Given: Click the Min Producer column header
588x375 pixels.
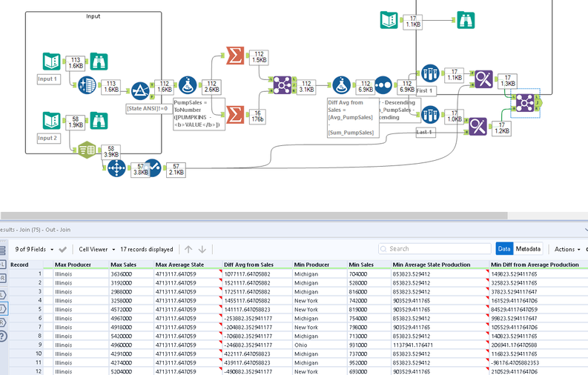Looking at the screenshot, I should point(320,265).
